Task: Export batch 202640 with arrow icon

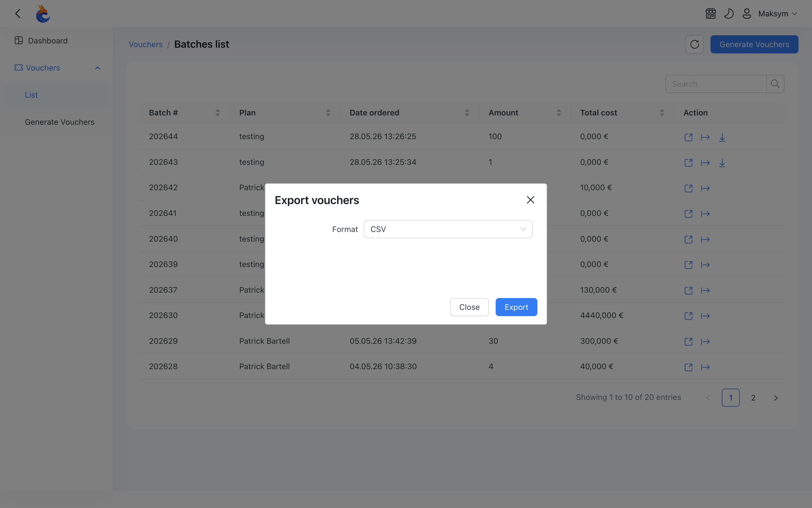Action: point(705,239)
